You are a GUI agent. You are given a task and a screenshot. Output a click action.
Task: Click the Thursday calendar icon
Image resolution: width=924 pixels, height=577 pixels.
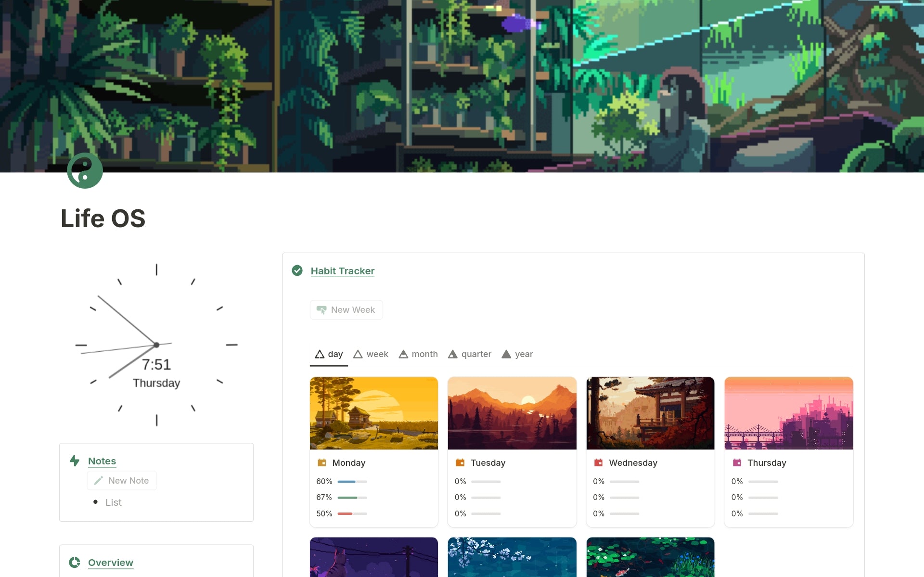pyautogui.click(x=737, y=462)
